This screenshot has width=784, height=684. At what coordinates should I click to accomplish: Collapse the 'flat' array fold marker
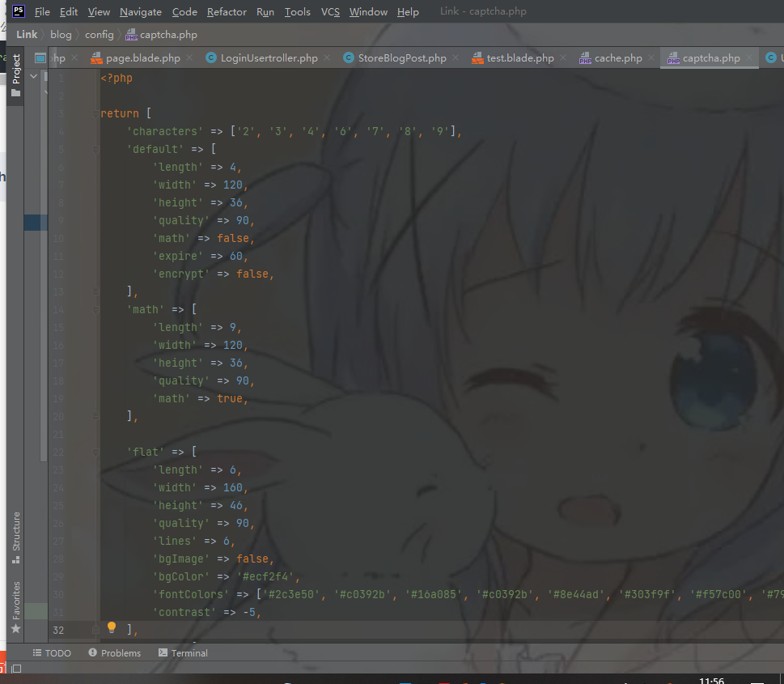tap(95, 452)
